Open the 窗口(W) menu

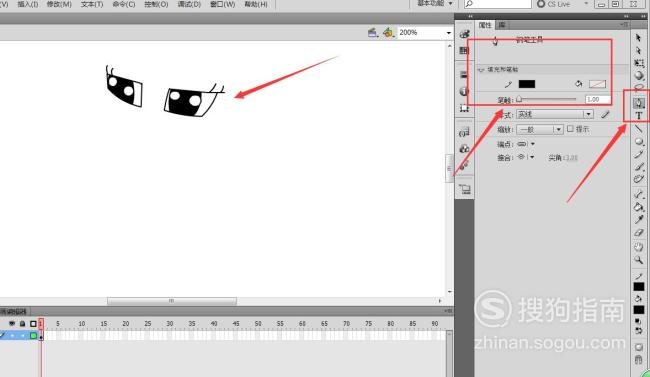[x=223, y=4]
